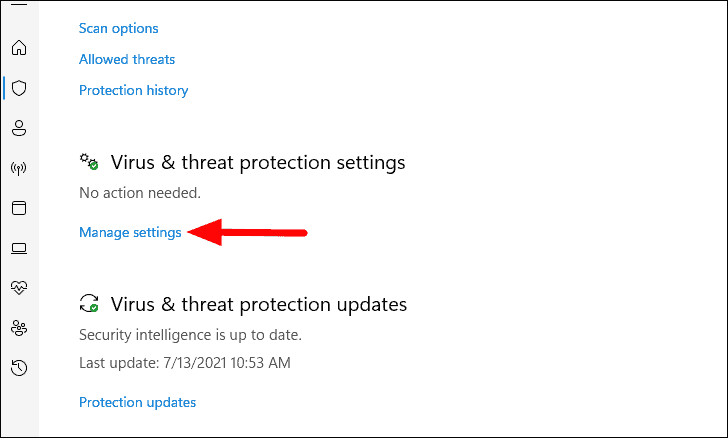Click the Manage settings link
This screenshot has width=728, height=438.
tap(130, 232)
